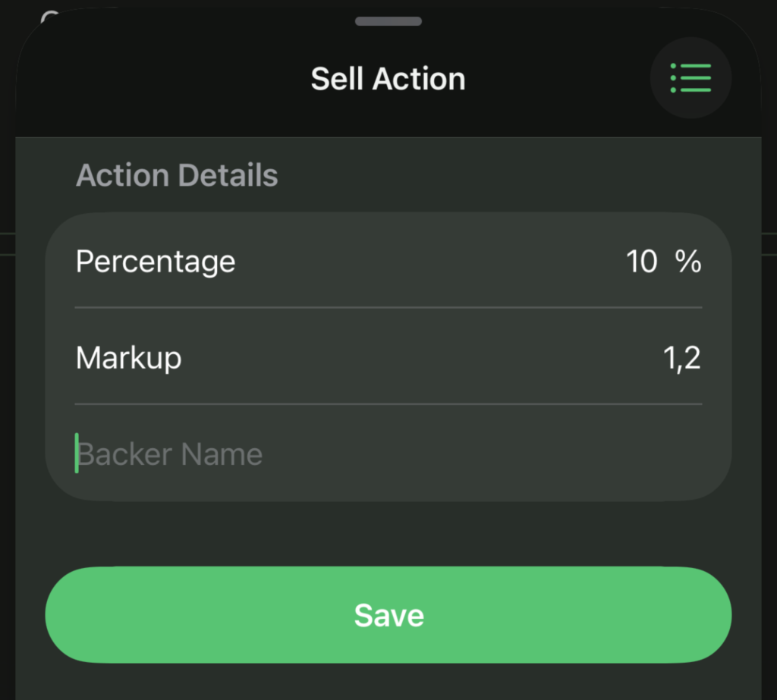
Task: Tap the sheet drag handle
Action: tap(388, 20)
